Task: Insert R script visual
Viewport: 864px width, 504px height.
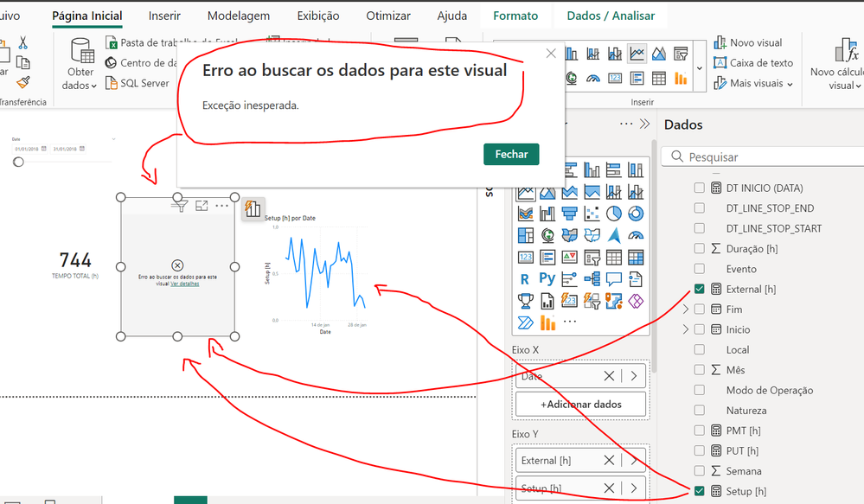Action: click(x=525, y=279)
